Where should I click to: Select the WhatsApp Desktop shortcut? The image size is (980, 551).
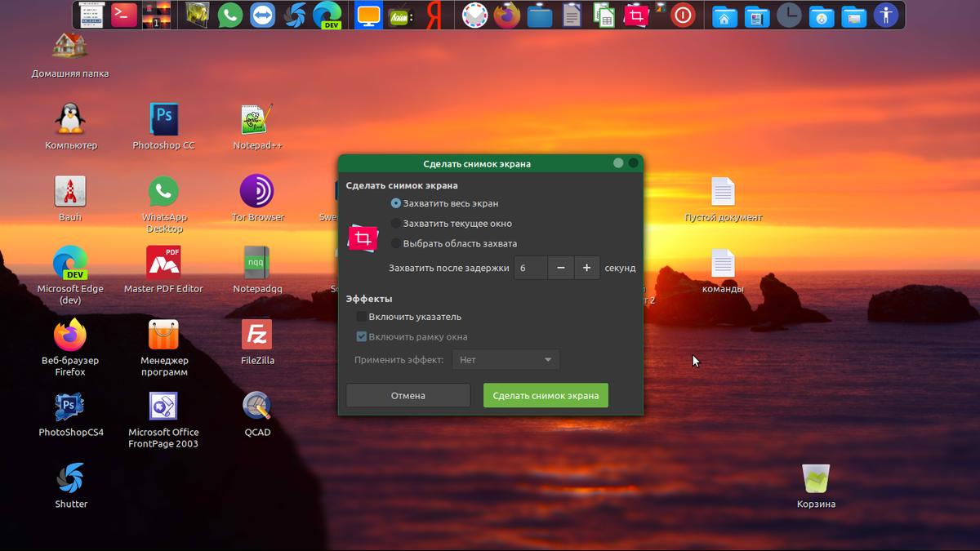(163, 204)
